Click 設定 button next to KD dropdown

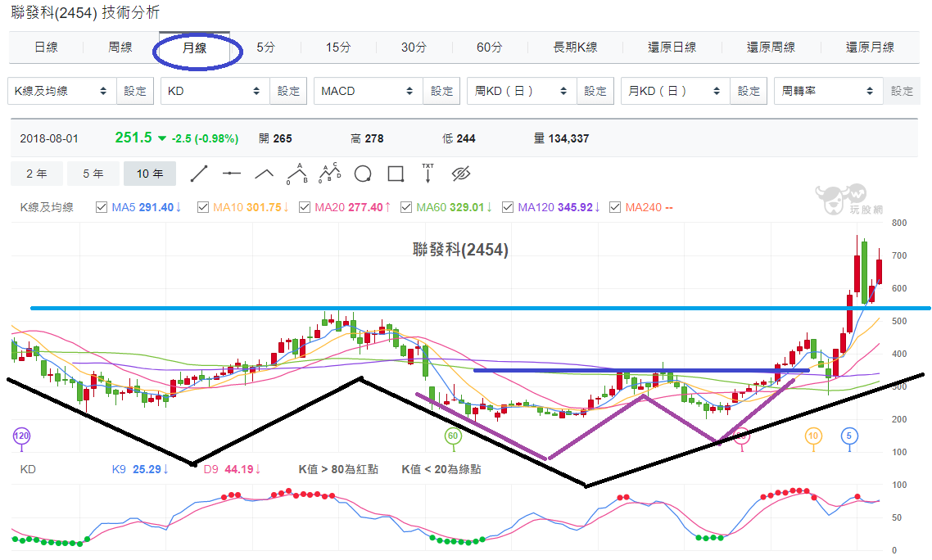(x=288, y=91)
